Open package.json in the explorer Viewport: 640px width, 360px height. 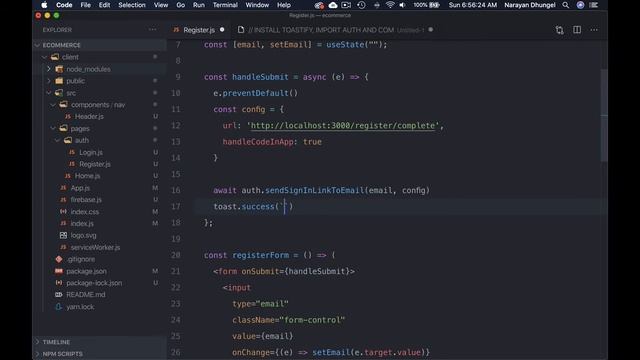(x=86, y=271)
